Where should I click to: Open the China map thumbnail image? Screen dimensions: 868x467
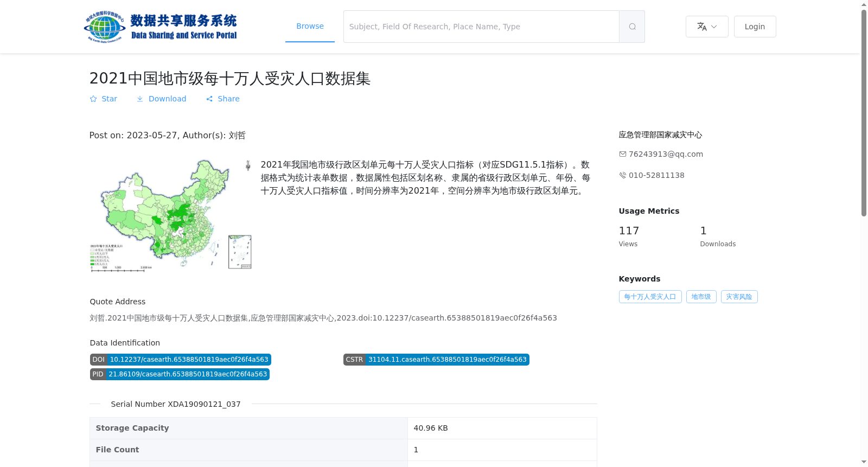pos(171,215)
